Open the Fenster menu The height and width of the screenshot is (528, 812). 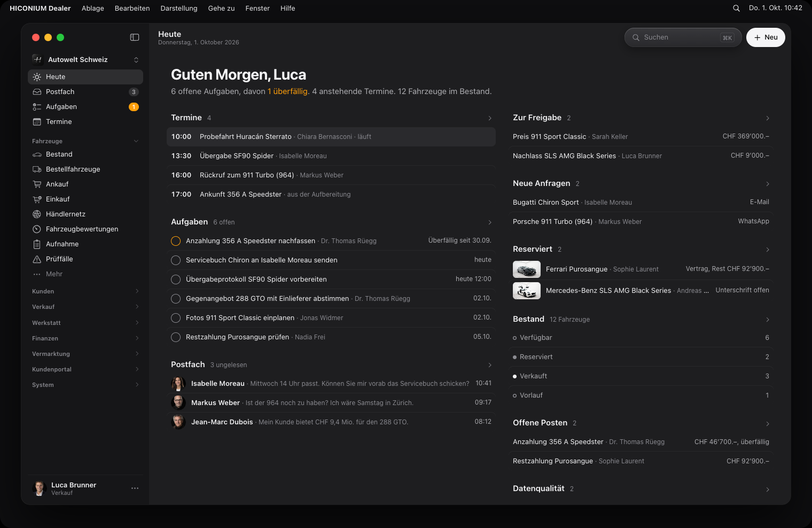pyautogui.click(x=257, y=8)
